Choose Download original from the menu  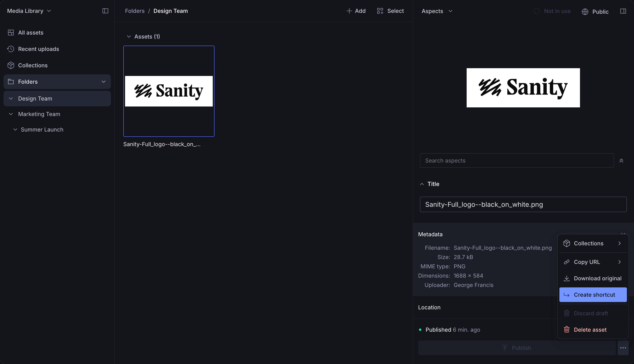pos(593,279)
